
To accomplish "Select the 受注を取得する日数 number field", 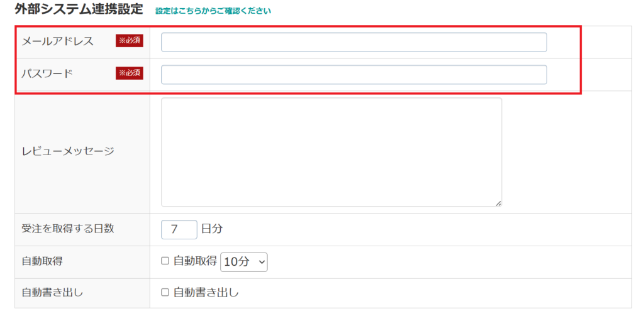I will 179,229.
